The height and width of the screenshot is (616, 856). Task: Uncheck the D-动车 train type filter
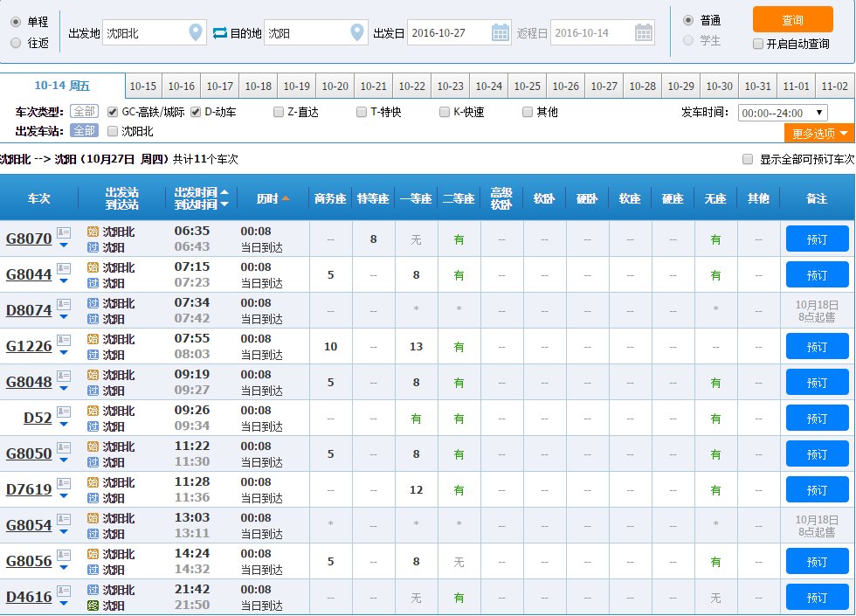pyautogui.click(x=196, y=111)
